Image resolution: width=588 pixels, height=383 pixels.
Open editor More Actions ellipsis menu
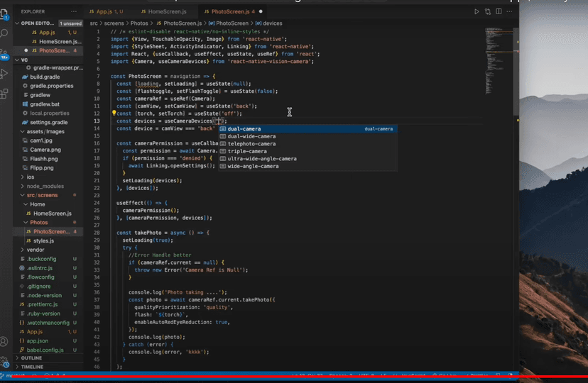tap(509, 12)
